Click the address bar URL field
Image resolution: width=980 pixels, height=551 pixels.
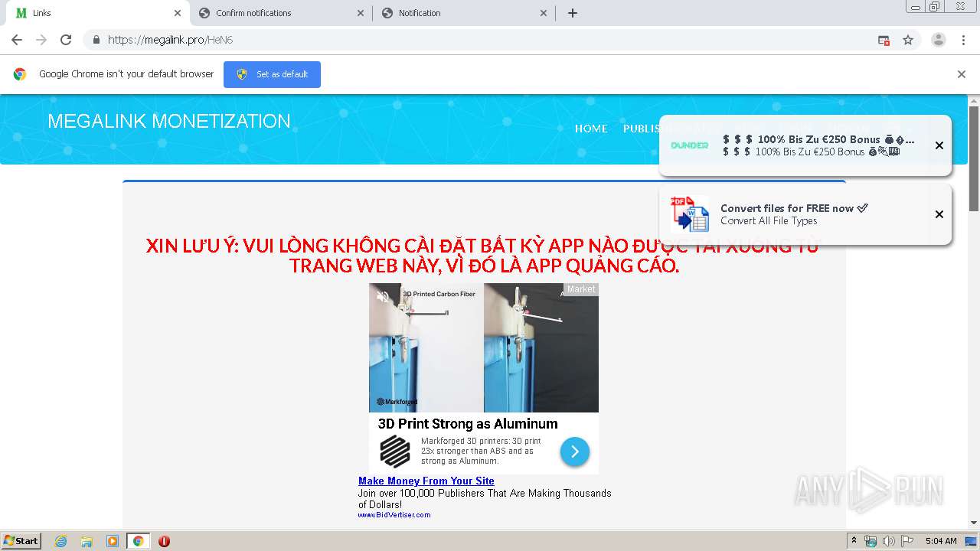pyautogui.click(x=490, y=40)
